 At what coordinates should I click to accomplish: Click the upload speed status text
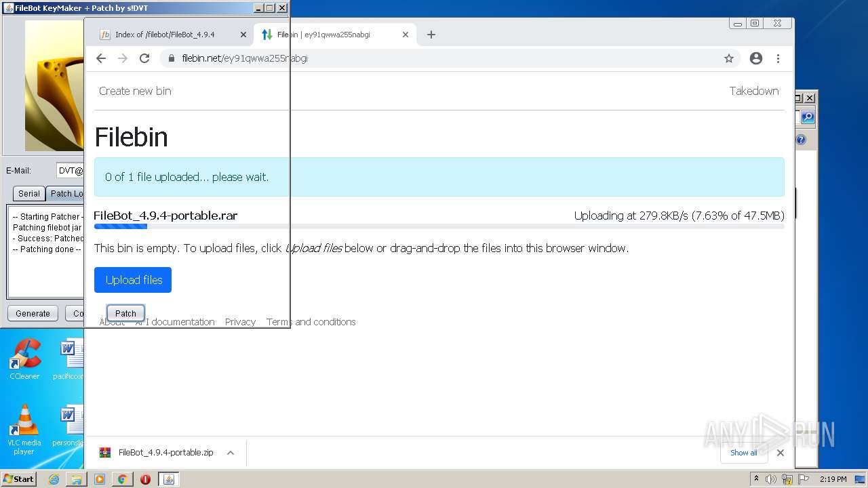[x=679, y=216]
